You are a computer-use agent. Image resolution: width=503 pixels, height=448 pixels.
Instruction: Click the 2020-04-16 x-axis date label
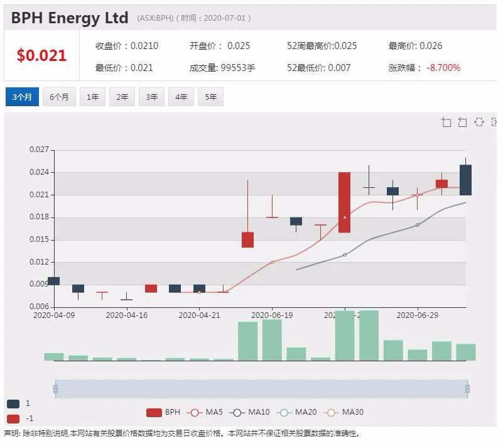click(127, 315)
